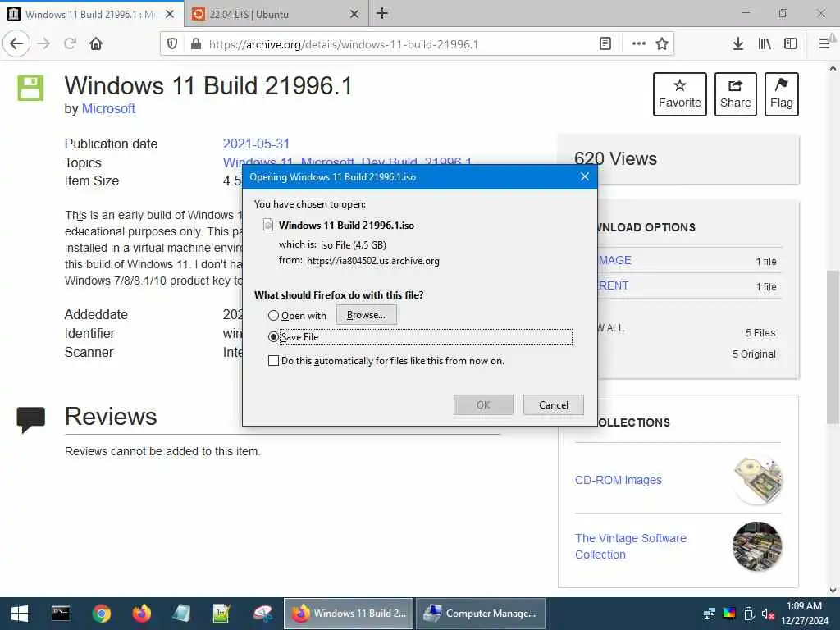Click the green software floppy disk icon
840x630 pixels.
(x=30, y=88)
